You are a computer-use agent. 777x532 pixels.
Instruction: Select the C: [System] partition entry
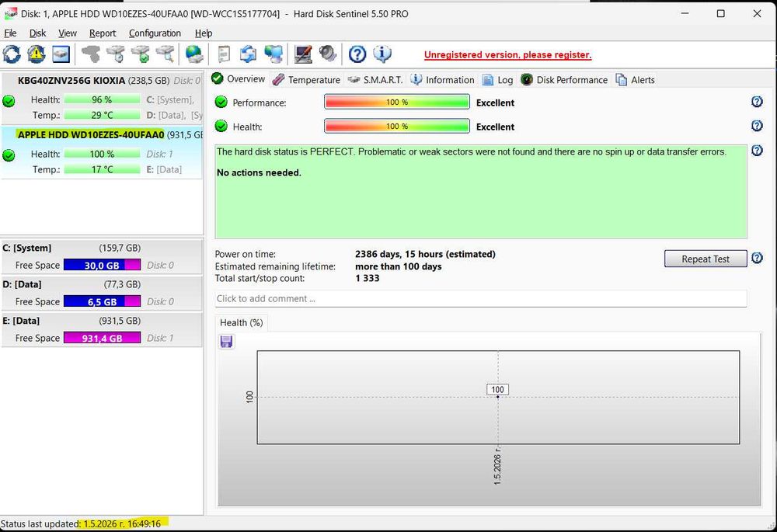(x=102, y=256)
